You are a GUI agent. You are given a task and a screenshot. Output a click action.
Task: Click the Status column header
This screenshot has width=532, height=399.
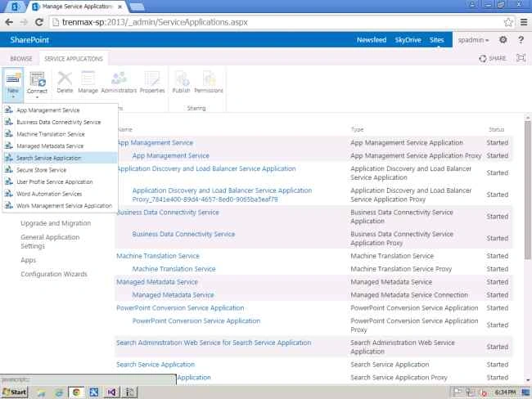[x=496, y=129]
